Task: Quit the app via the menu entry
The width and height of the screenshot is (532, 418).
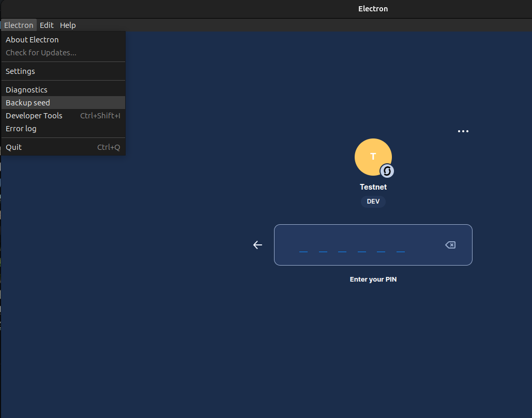Action: tap(13, 147)
